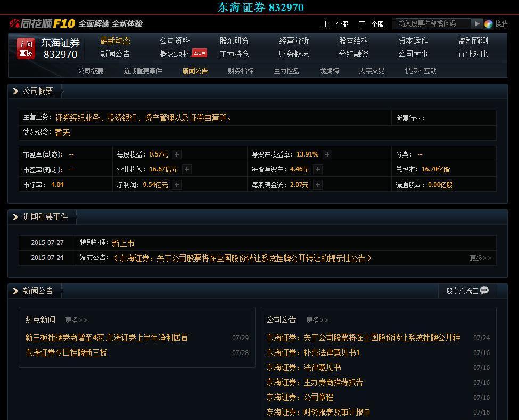Screen dimensions: 519x420
Task: Open the 股本结构 menu
Action: coord(353,40)
